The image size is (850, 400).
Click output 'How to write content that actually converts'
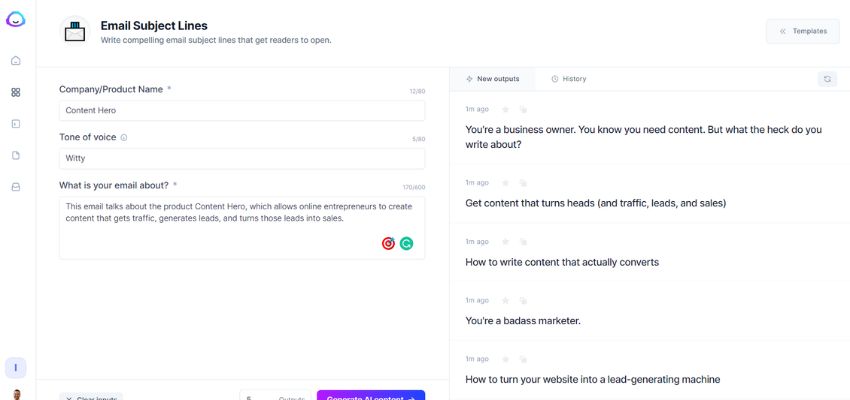[x=562, y=262]
